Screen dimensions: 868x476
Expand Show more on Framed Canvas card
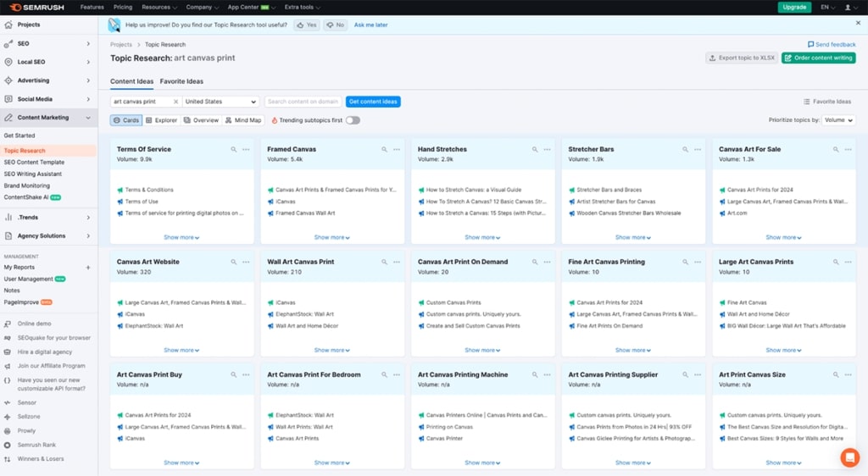pyautogui.click(x=332, y=238)
